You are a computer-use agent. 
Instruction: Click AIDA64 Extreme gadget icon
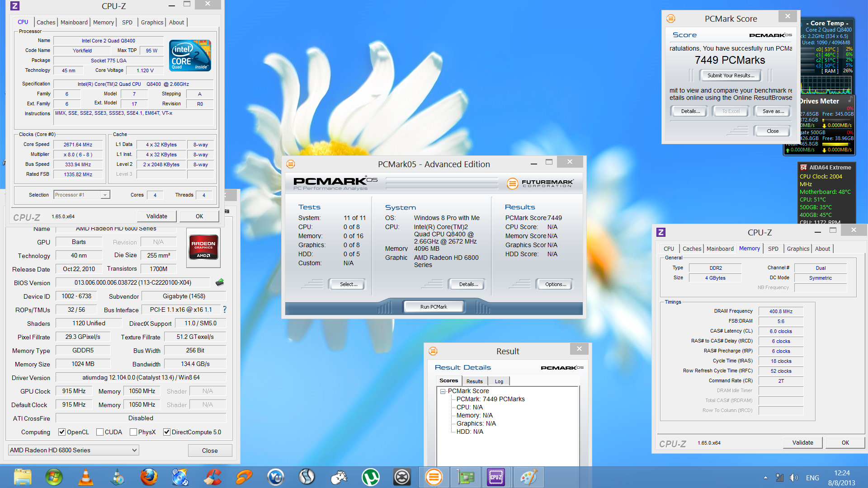803,167
